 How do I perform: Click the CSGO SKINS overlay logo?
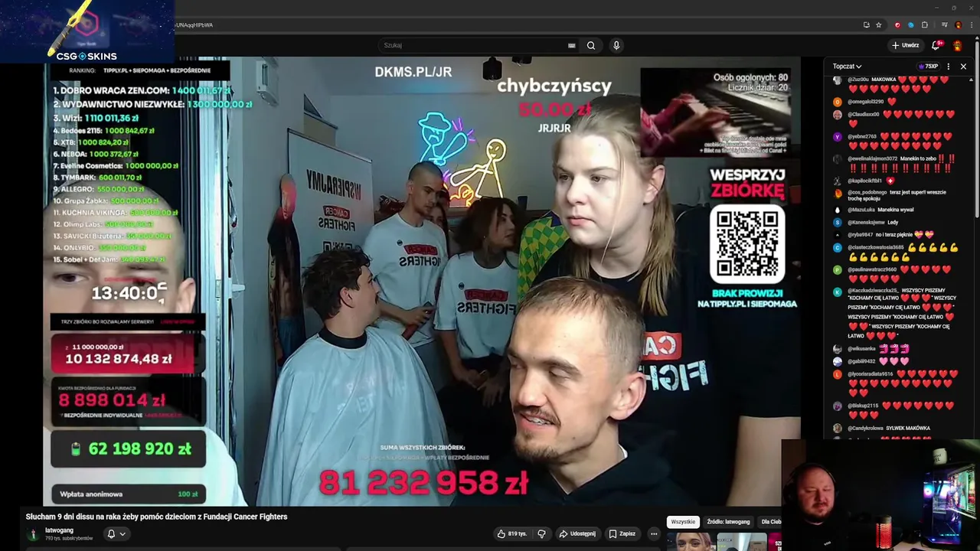pyautogui.click(x=87, y=56)
